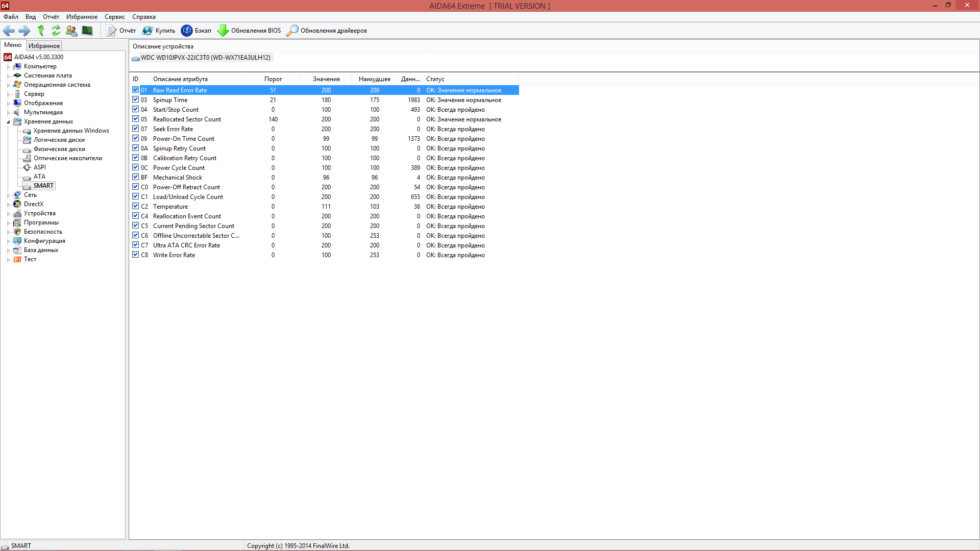The height and width of the screenshot is (551, 980).
Task: Click the forward navigation arrow
Action: [24, 31]
